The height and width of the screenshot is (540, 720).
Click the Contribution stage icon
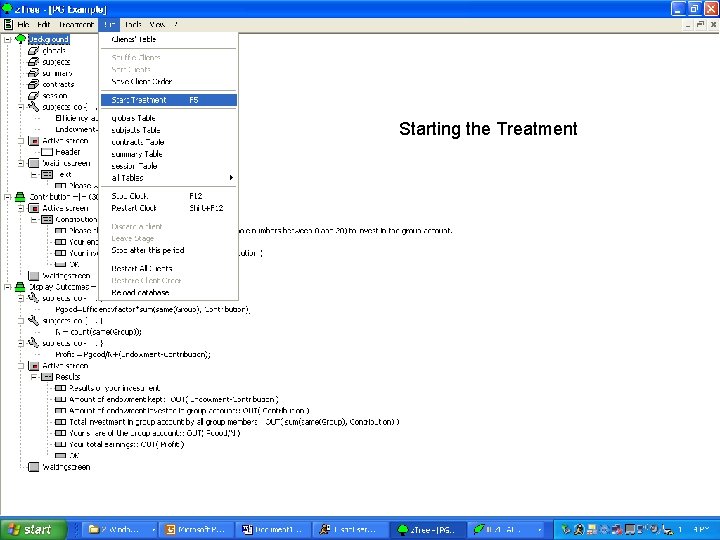pos(20,197)
